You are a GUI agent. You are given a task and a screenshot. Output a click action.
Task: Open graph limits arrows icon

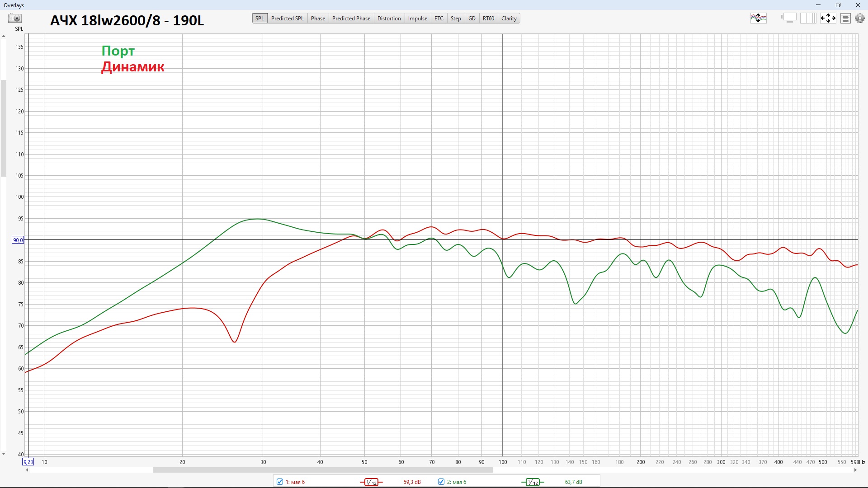828,19
